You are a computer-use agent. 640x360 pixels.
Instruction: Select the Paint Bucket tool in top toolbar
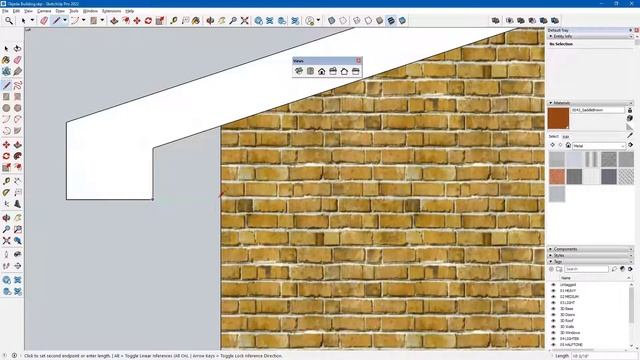click(196, 20)
